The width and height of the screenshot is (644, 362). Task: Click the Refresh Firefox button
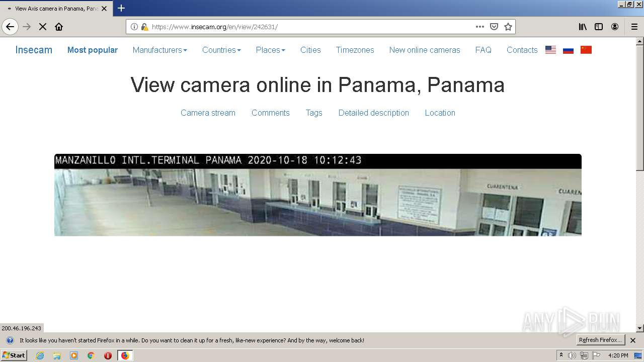pyautogui.click(x=601, y=340)
